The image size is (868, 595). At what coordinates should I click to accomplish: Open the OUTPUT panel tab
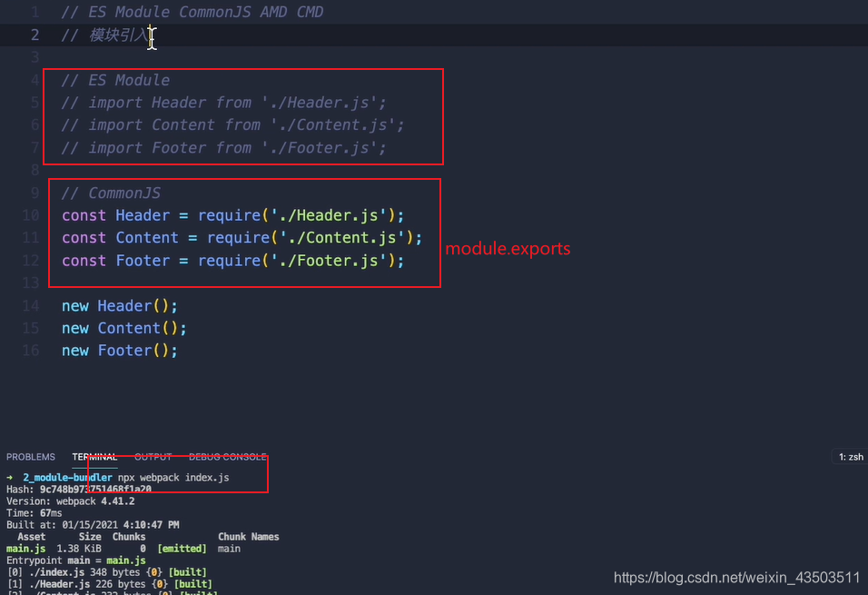coord(153,457)
